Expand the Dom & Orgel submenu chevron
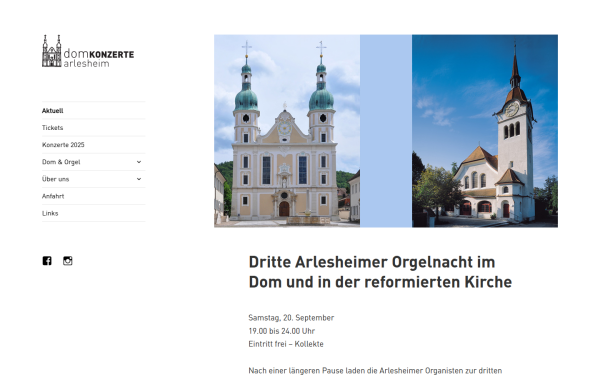Screen dimensions: 600x375 click(x=139, y=162)
